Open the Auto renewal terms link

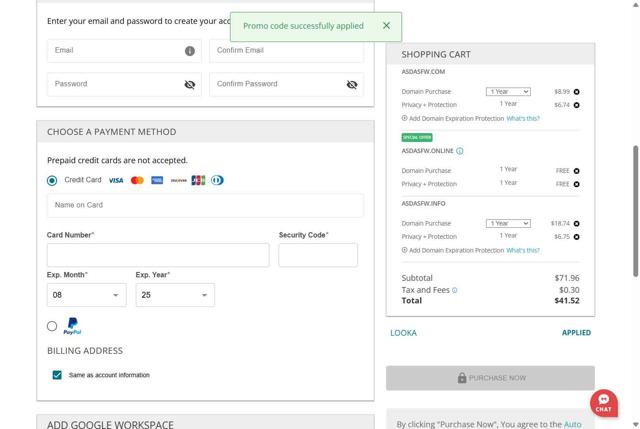[x=572, y=425]
